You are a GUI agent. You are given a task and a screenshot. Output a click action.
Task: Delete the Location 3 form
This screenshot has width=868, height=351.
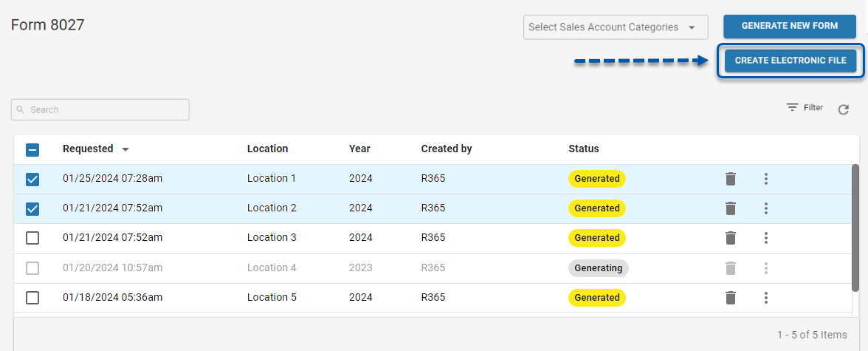click(731, 238)
